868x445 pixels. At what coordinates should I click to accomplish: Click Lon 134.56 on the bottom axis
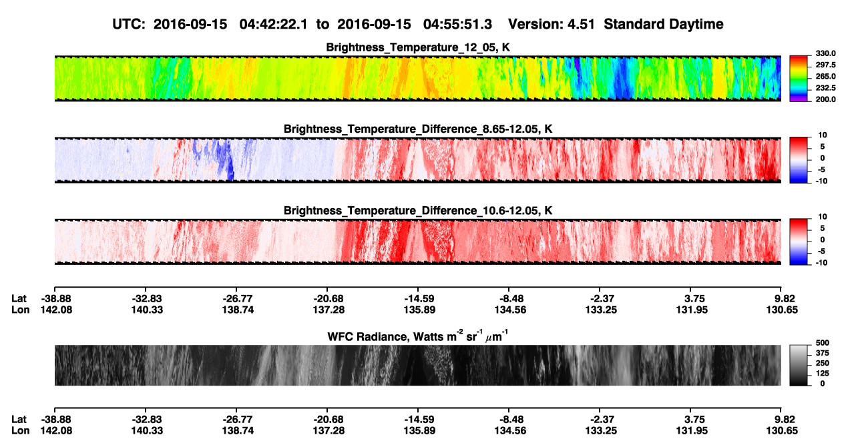tap(509, 430)
